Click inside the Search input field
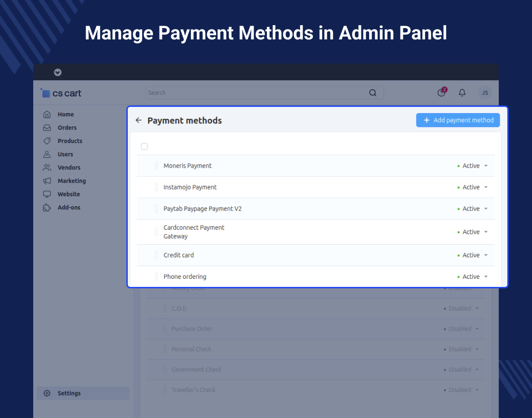Viewport: 532px width, 418px height. (x=264, y=93)
